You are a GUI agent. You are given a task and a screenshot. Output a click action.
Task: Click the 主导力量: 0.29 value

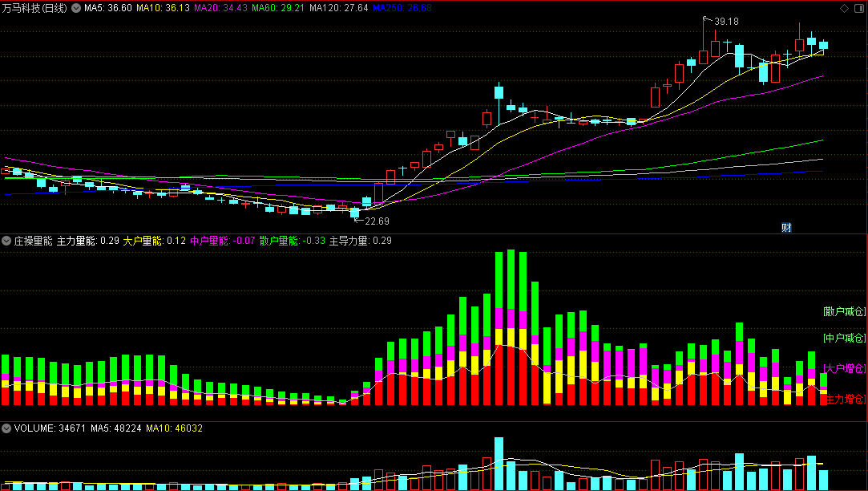tap(361, 241)
